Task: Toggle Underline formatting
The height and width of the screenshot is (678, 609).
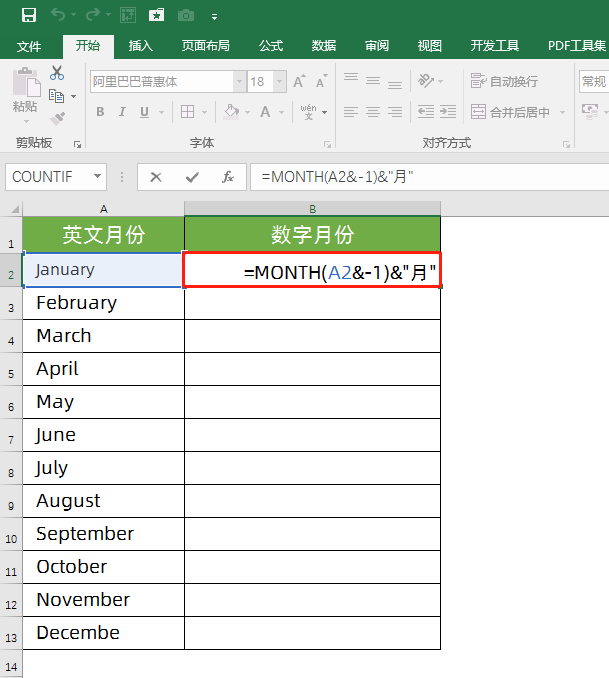Action: [144, 112]
